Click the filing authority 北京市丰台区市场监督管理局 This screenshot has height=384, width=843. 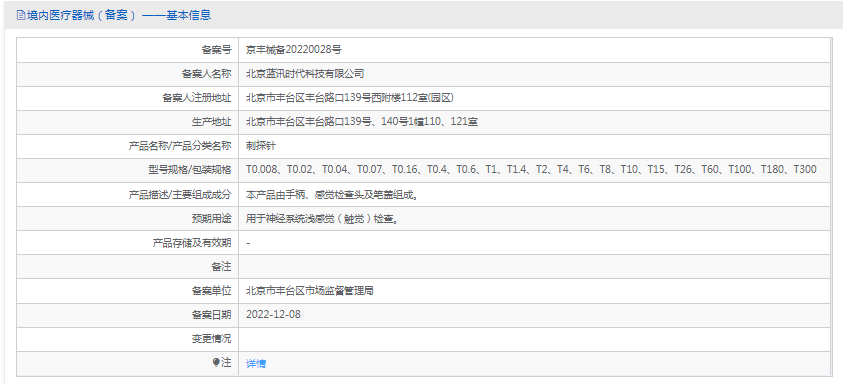(310, 291)
